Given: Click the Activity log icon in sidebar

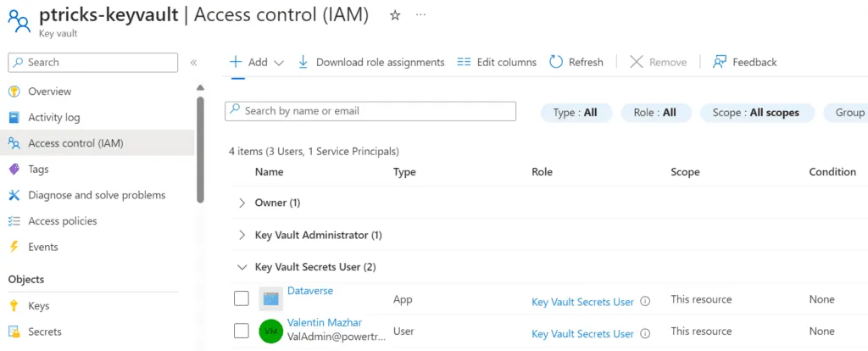Looking at the screenshot, I should [x=14, y=117].
